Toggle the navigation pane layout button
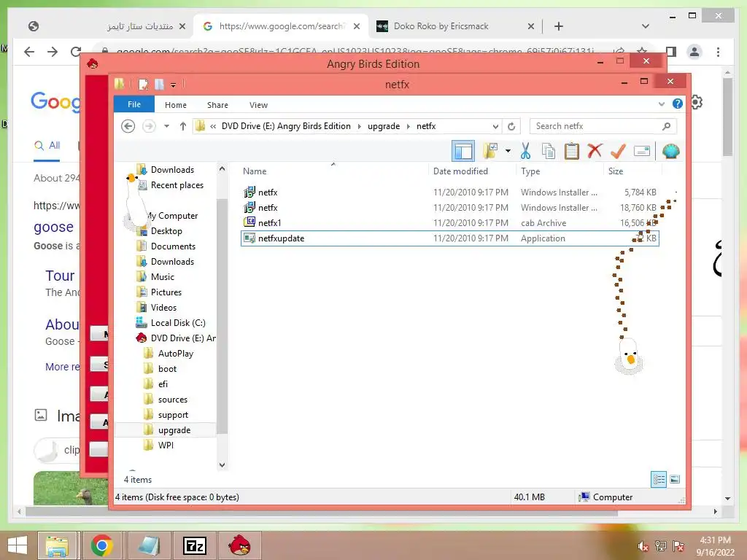 pos(463,152)
